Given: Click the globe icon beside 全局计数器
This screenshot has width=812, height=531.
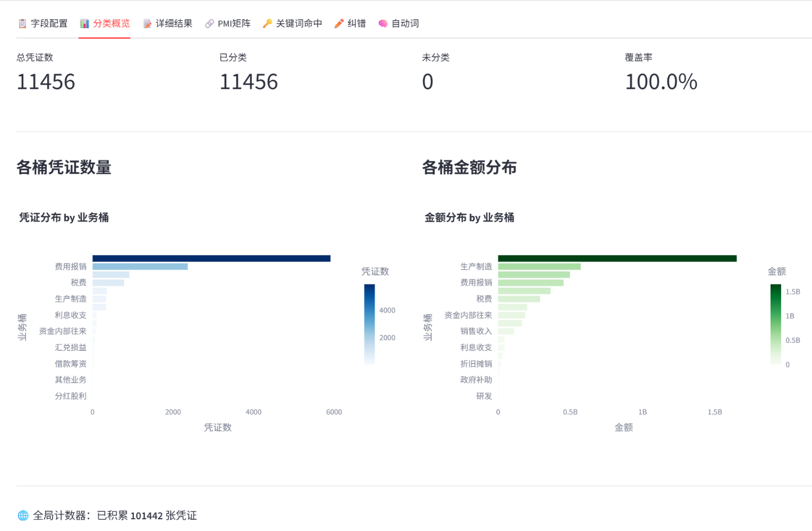Looking at the screenshot, I should [23, 516].
